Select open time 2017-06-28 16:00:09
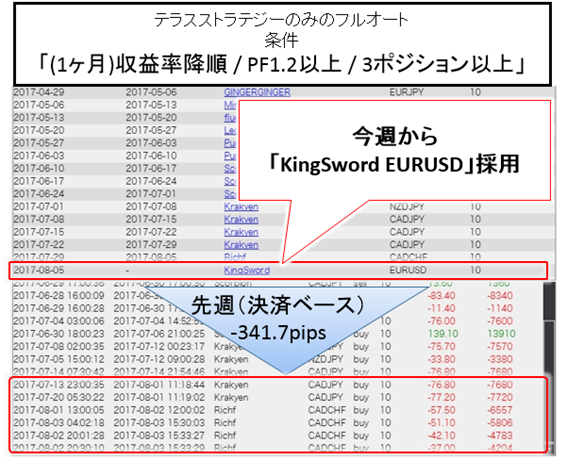 (x=59, y=295)
